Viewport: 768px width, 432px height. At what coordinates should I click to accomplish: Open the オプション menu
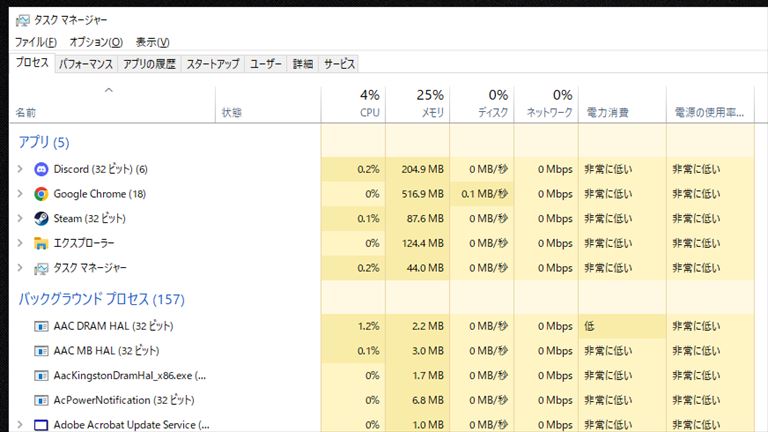tap(96, 42)
